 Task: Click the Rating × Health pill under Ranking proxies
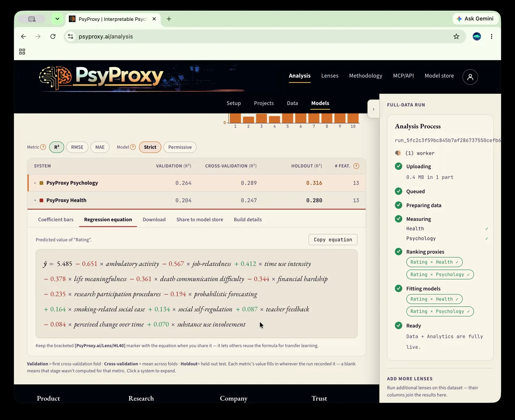tap(434, 262)
